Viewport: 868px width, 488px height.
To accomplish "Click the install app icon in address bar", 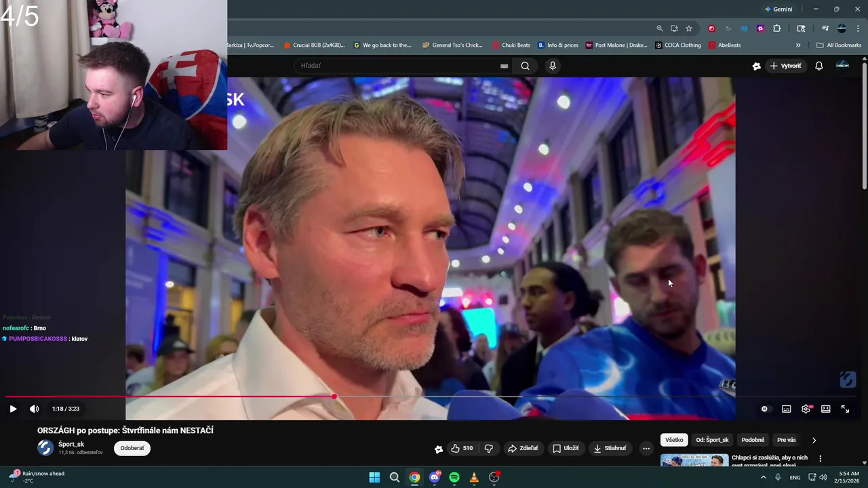I will [x=674, y=28].
